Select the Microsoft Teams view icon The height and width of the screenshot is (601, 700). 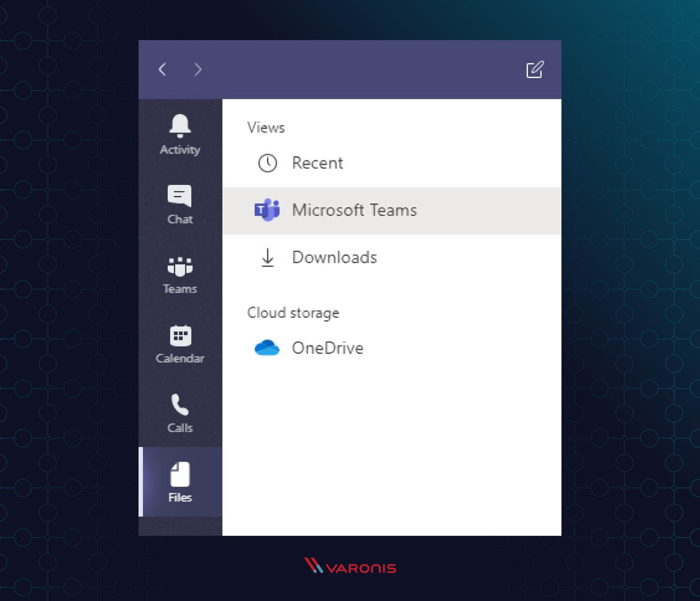click(267, 210)
